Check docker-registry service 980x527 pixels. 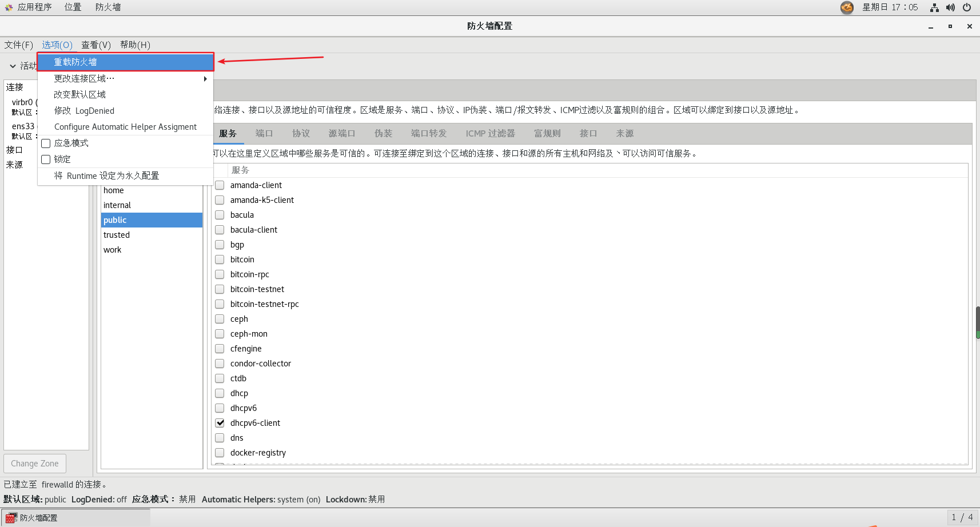tap(220, 453)
